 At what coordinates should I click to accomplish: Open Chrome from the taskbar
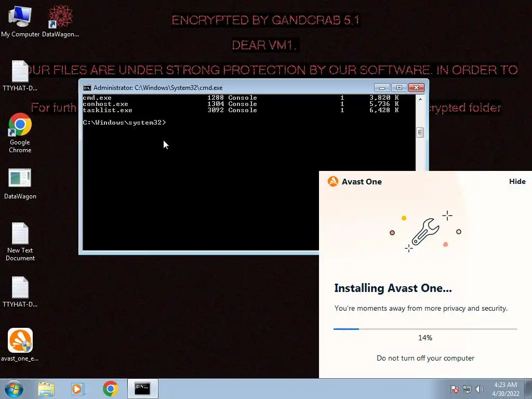pos(110,389)
